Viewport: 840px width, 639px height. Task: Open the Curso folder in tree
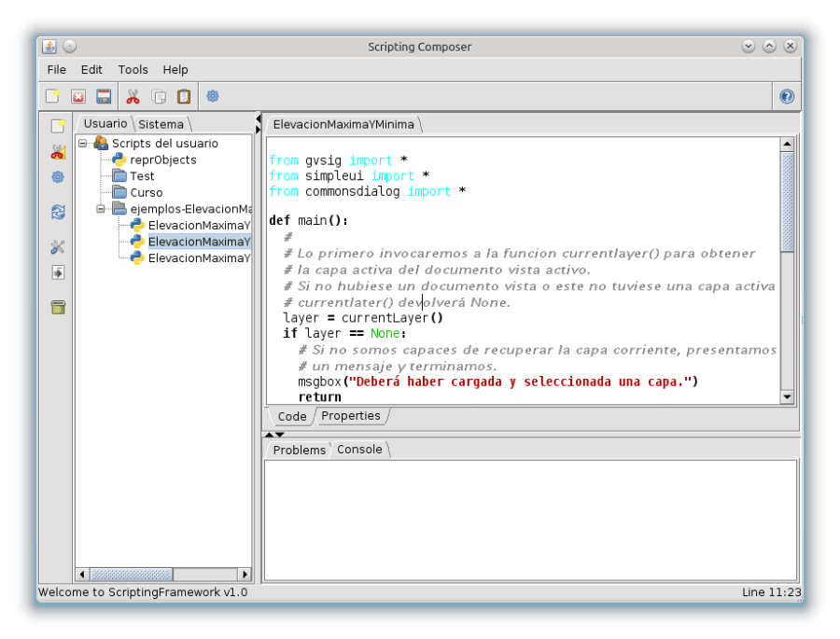(146, 192)
